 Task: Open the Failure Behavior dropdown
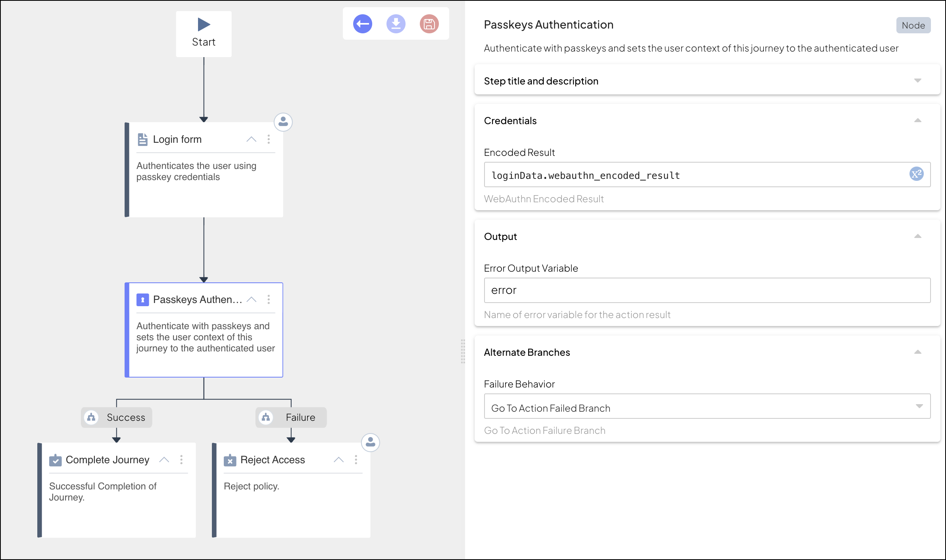point(707,406)
